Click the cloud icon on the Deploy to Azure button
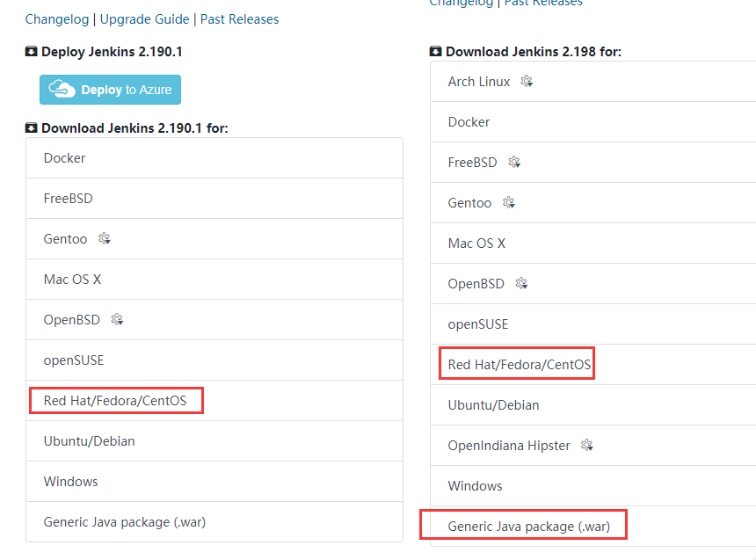Viewport: 756px width, 560px height. (x=62, y=90)
